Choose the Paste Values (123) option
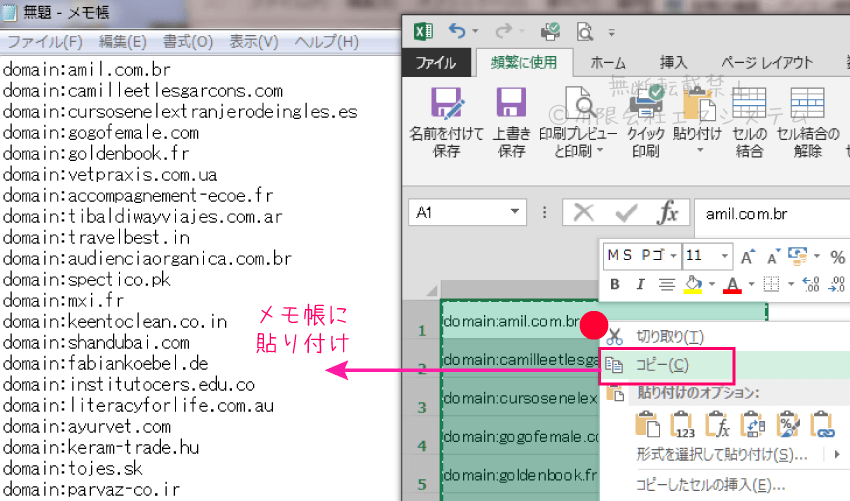Image resolution: width=850 pixels, height=501 pixels. (x=682, y=425)
